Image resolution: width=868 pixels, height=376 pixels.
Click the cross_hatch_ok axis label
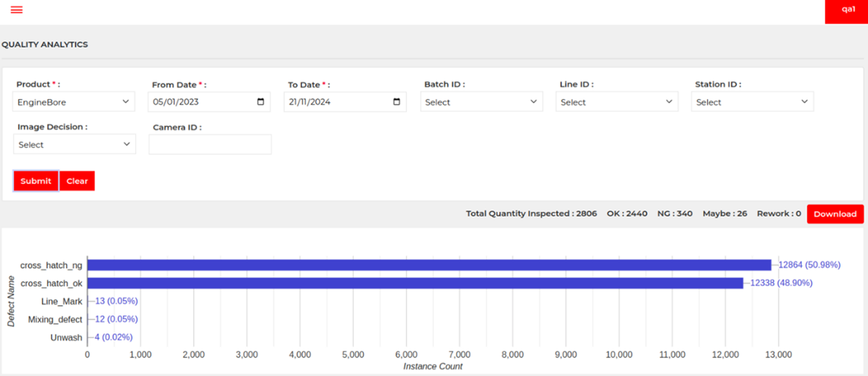[52, 283]
